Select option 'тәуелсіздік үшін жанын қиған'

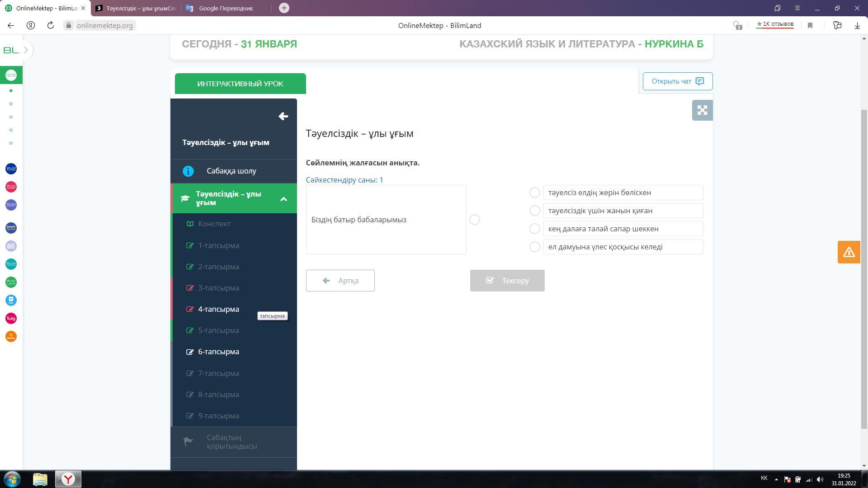point(534,211)
